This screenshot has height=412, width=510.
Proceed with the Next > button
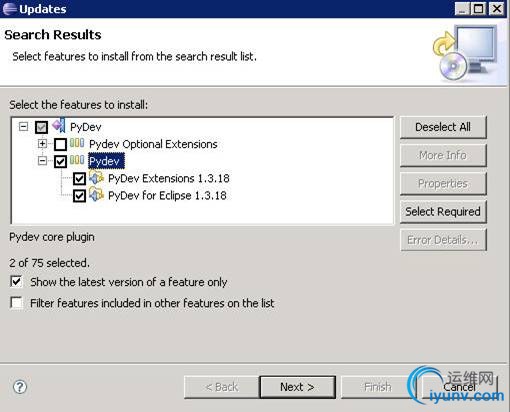(x=297, y=387)
